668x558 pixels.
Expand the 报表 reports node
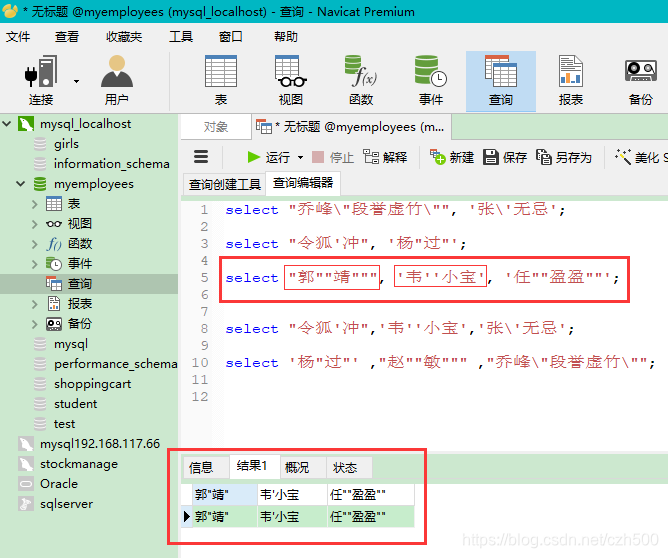(x=35, y=304)
